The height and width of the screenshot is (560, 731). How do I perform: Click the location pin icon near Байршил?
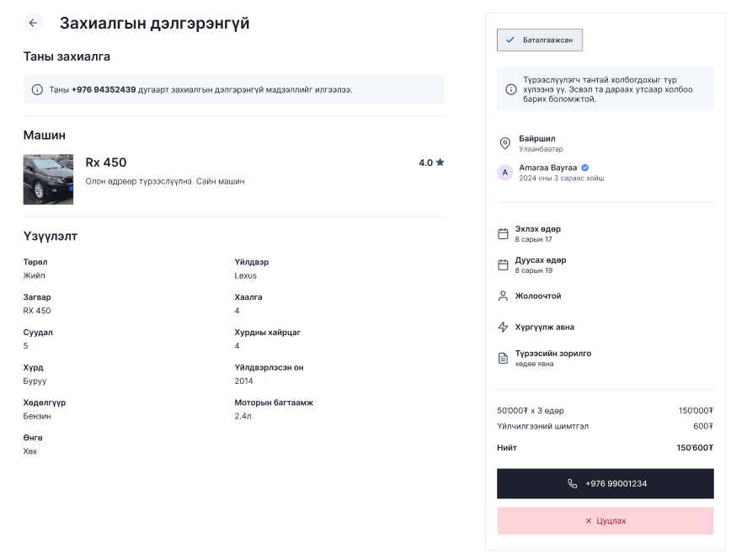click(505, 143)
